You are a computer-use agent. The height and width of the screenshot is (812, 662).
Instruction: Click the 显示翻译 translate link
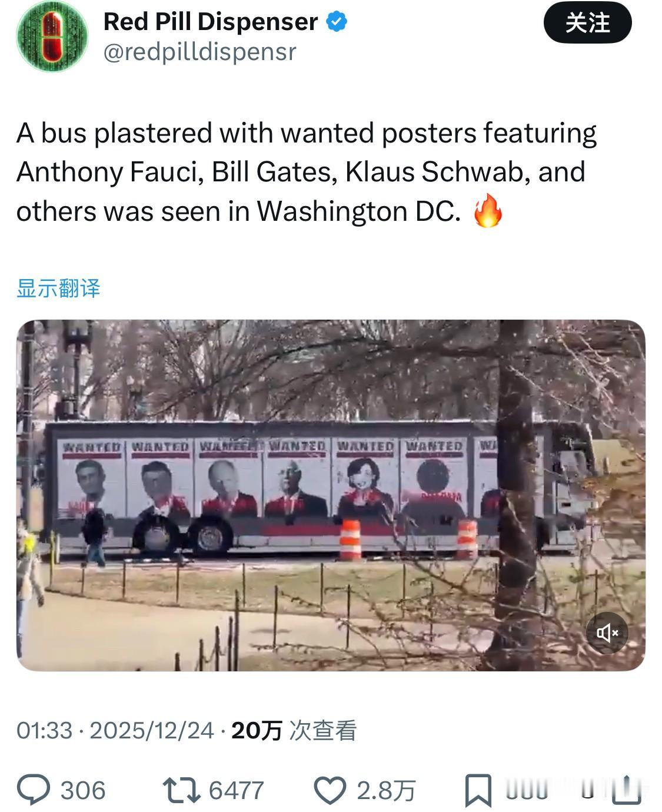[x=58, y=289]
